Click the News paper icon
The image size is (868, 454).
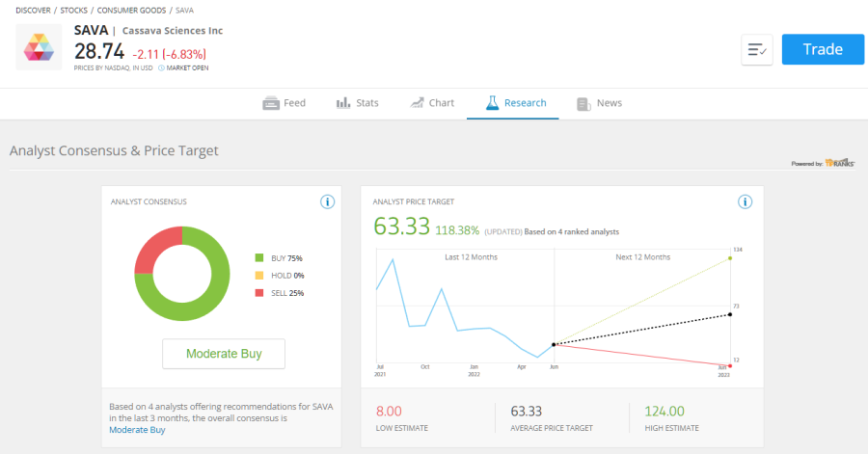coord(583,104)
